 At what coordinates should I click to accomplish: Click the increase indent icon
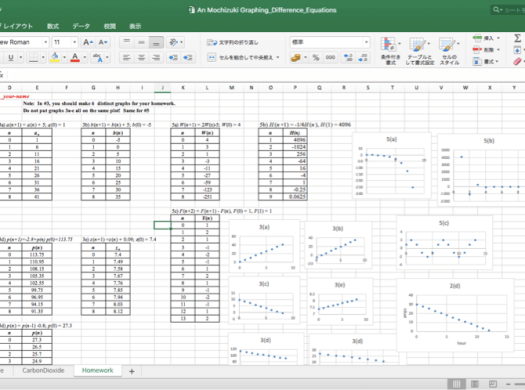pyautogui.click(x=188, y=58)
